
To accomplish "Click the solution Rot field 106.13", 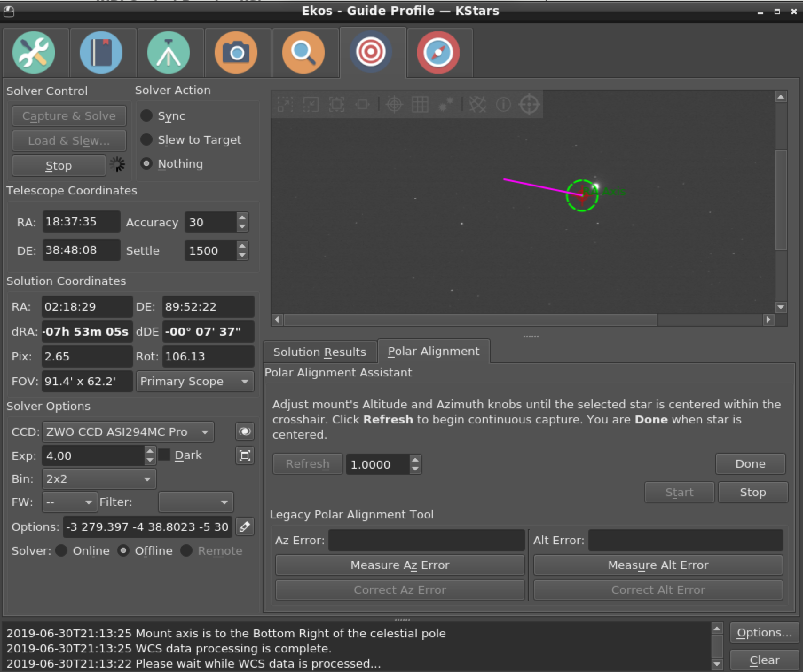I will click(208, 356).
